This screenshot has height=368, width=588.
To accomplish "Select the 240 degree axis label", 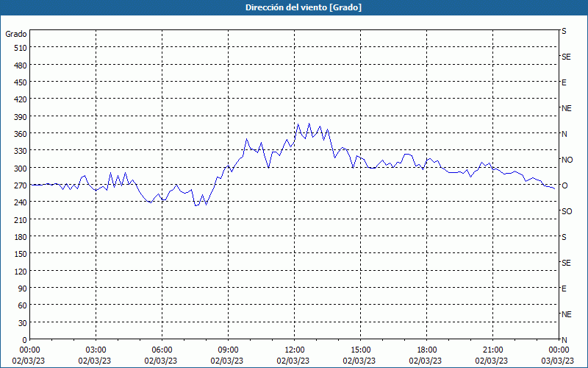I will [21, 202].
